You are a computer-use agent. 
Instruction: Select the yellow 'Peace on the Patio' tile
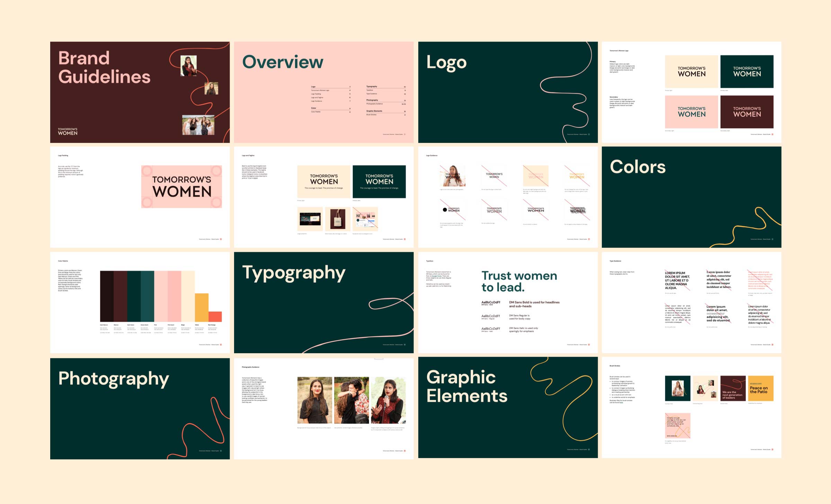pos(760,388)
